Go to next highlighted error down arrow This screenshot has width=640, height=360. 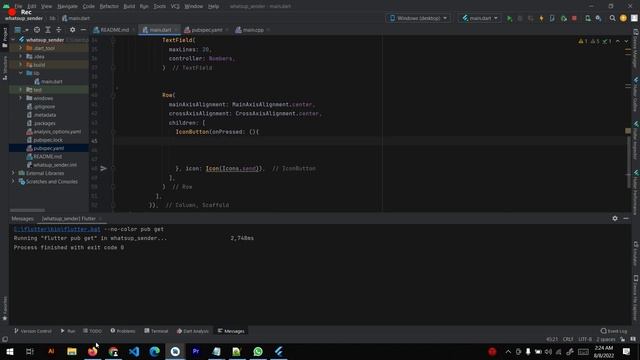click(626, 41)
